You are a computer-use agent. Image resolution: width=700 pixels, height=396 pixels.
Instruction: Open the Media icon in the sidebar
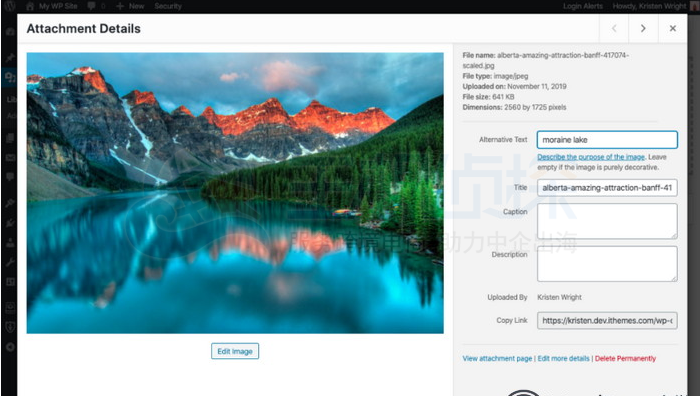pos(10,77)
